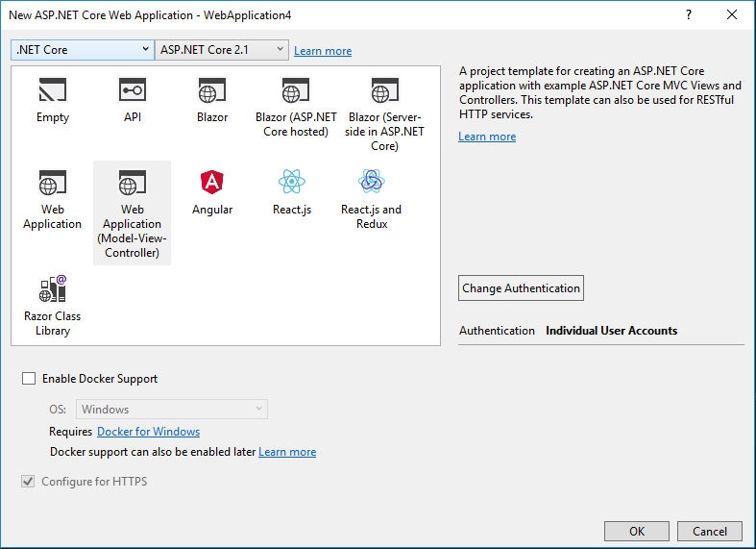The width and height of the screenshot is (756, 549).
Task: Open the ASP.NET Core 2.1 version dropdown
Action: click(x=221, y=50)
